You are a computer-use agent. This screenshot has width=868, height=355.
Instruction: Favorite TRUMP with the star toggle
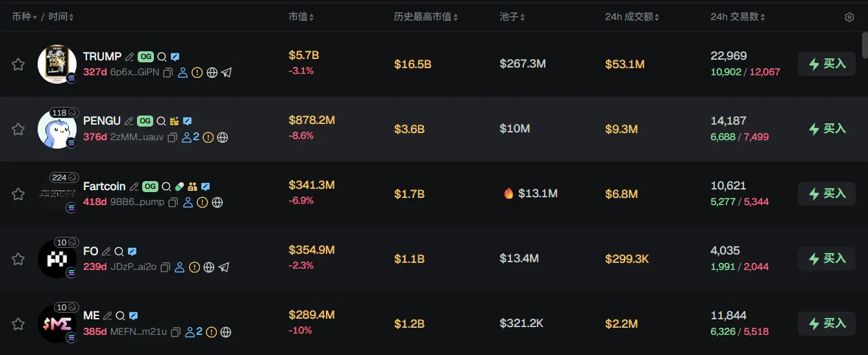coord(18,64)
